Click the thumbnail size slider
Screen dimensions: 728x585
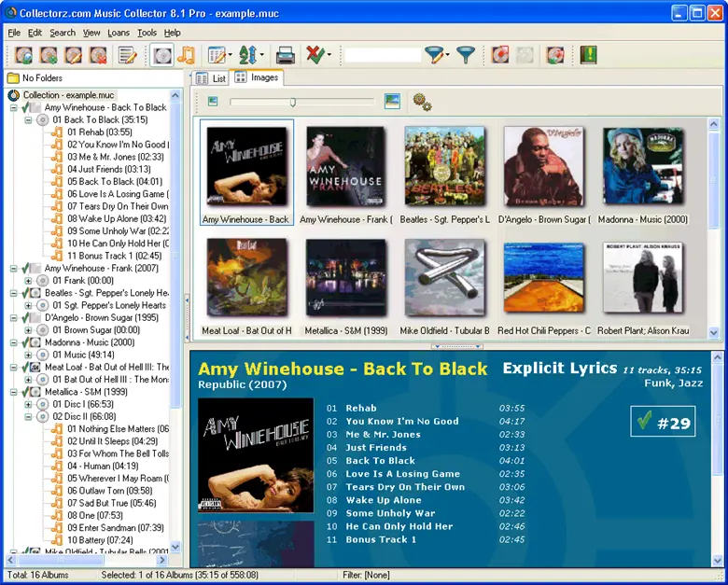pos(293,102)
